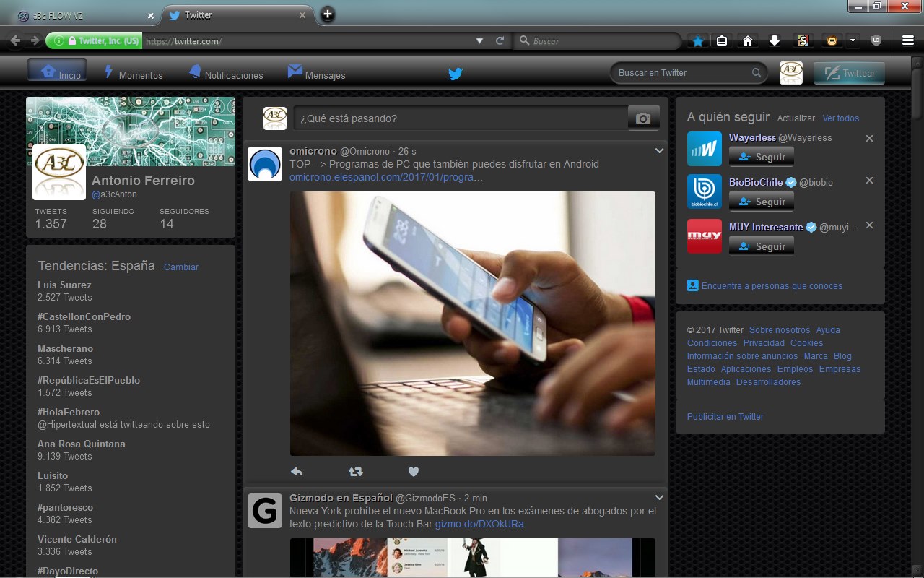
Task: Click the SEGUIDORES count 14
Action: [x=184, y=218]
